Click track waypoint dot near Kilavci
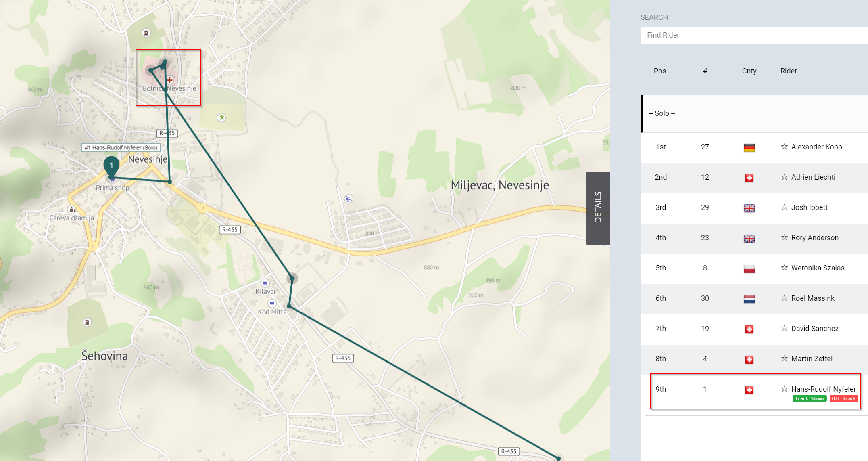868x461 pixels. pos(292,278)
